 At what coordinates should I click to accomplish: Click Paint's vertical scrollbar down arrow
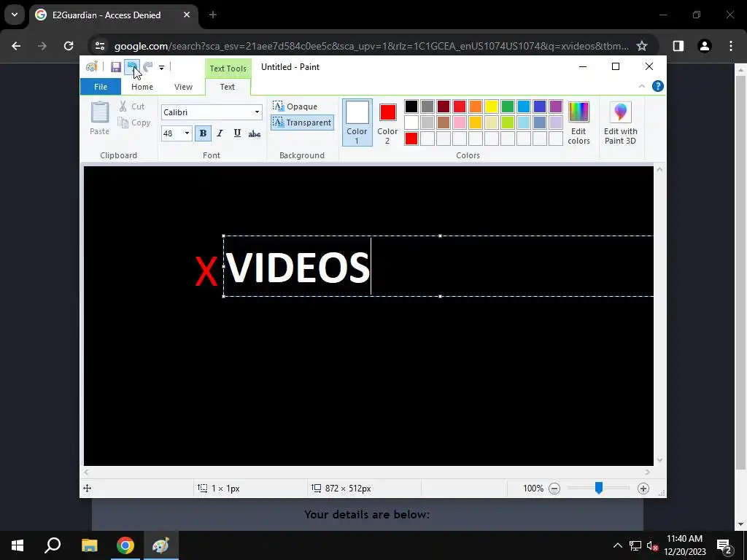[659, 460]
